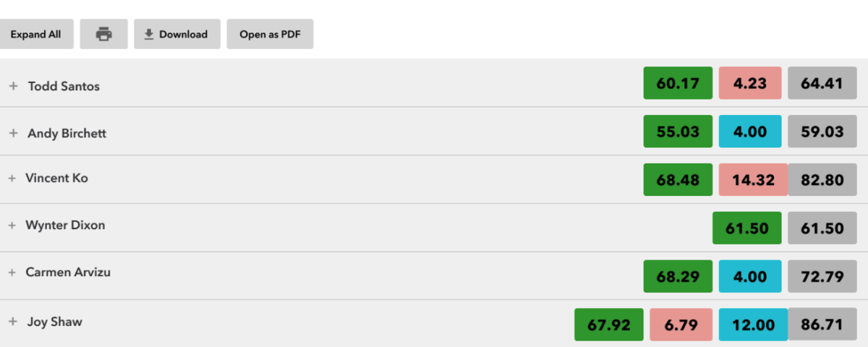Click Andy Birchett's blue 4.00 cell

point(750,132)
